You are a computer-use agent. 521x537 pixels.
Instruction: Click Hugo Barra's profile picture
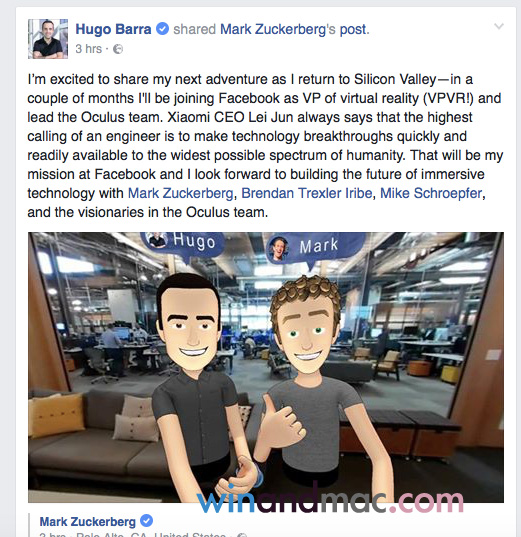coord(48,39)
